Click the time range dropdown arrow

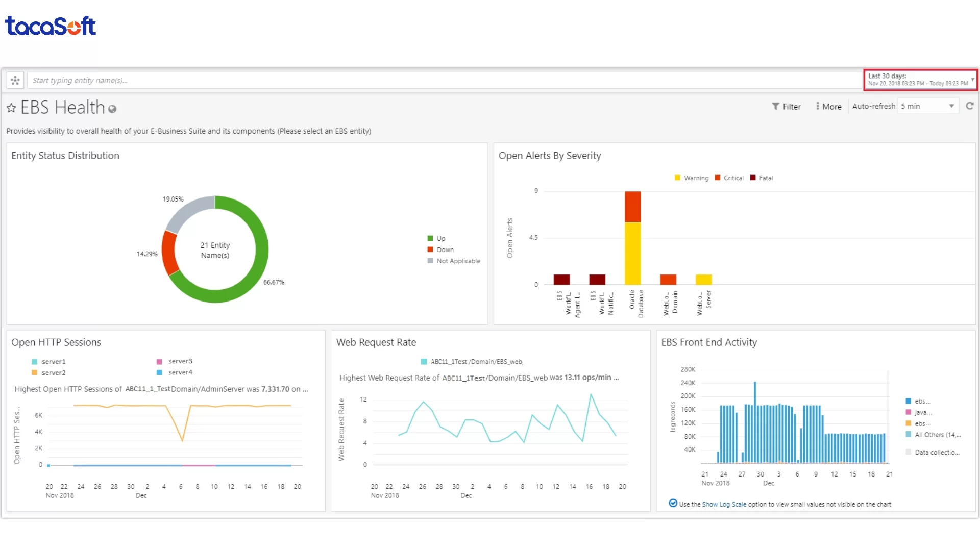tap(972, 80)
